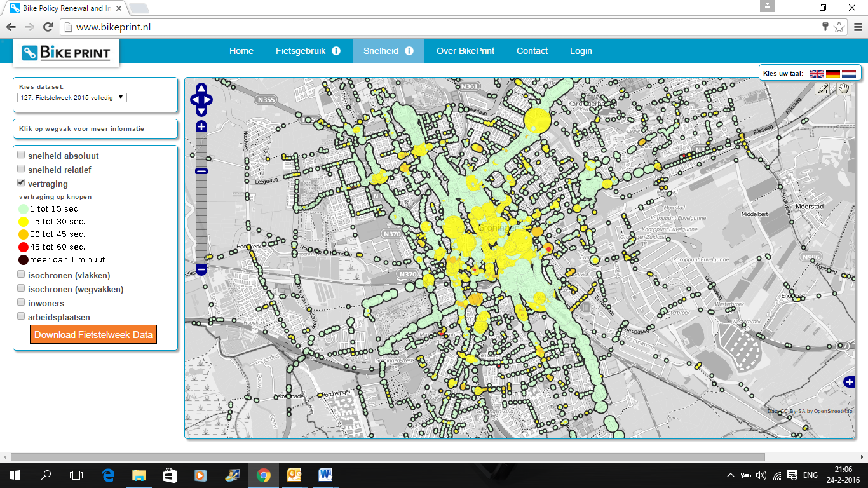Viewport: 868px width, 488px height.
Task: Select the Snelheid menu item
Action: [389, 51]
